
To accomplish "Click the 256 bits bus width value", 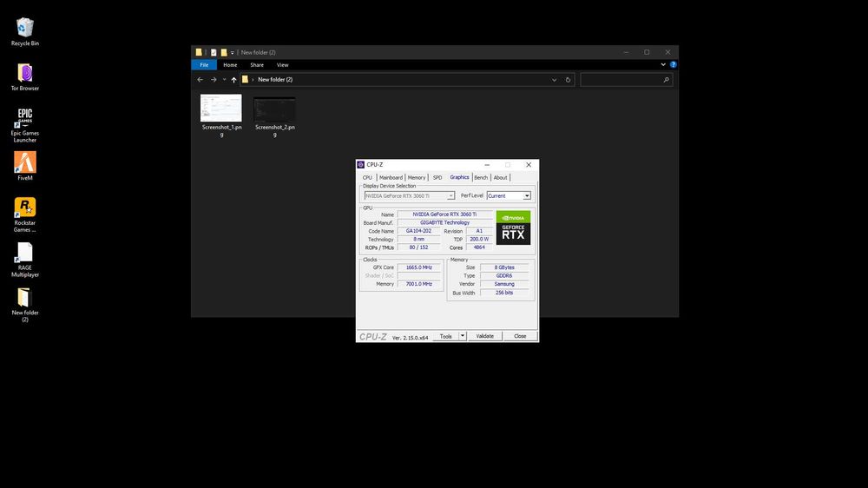I will point(504,293).
